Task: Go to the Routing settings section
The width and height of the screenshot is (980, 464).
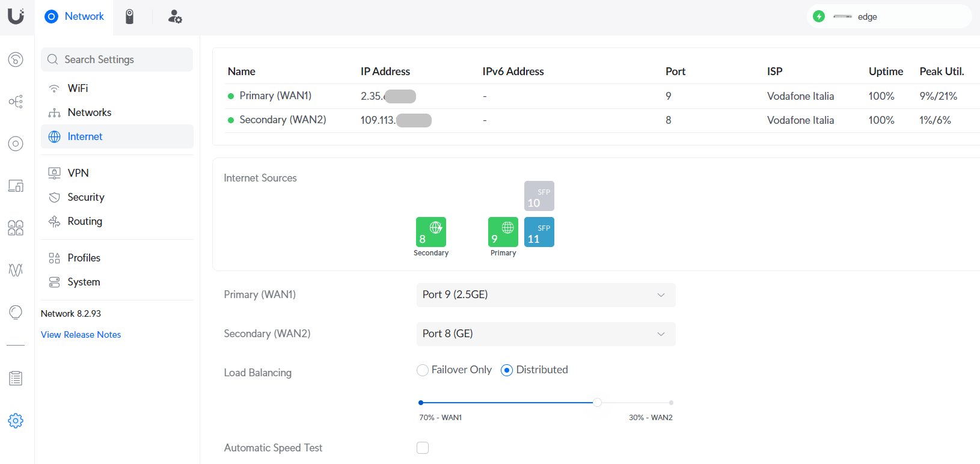Action: (85, 221)
